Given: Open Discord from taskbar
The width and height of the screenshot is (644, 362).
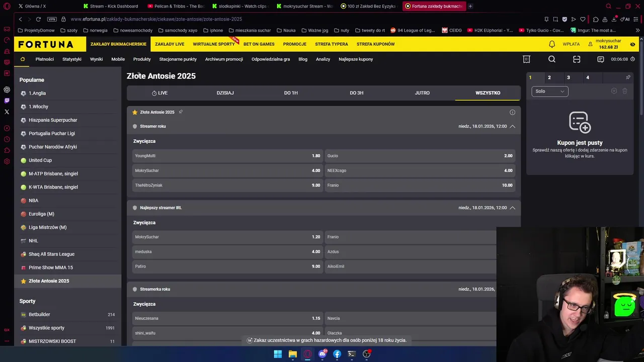Looking at the screenshot, I should 322,354.
